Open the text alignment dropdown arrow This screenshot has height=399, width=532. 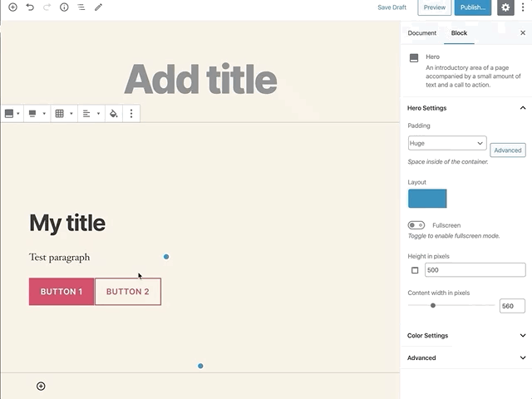[x=98, y=113]
